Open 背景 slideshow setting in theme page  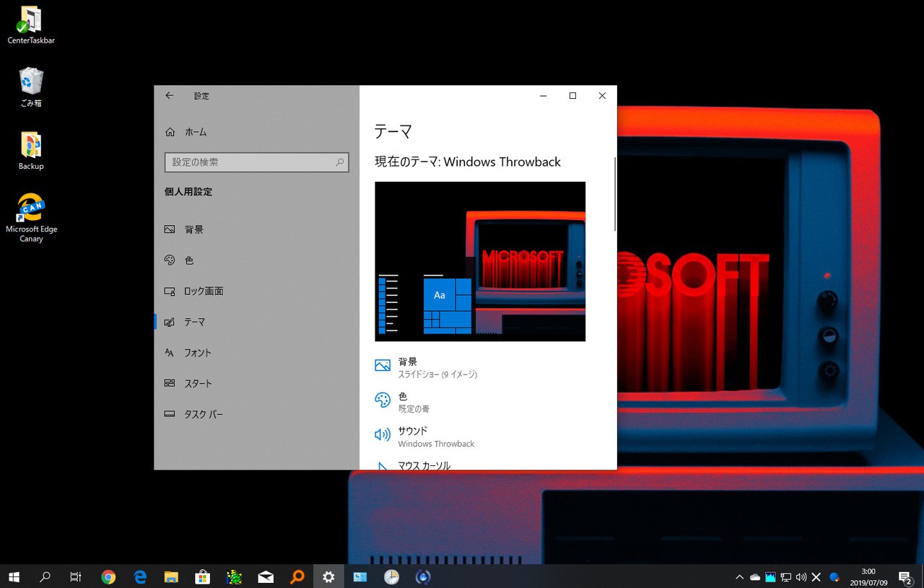(x=426, y=367)
